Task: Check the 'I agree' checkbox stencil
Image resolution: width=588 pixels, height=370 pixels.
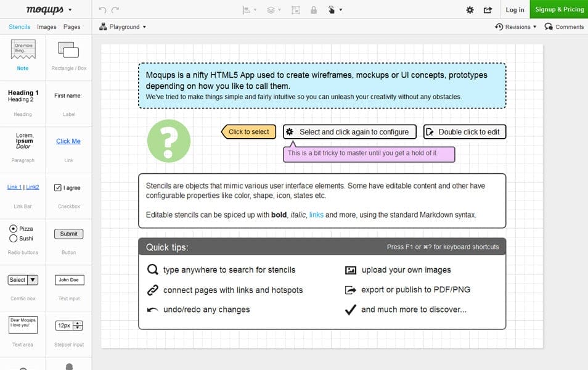Action: point(58,187)
